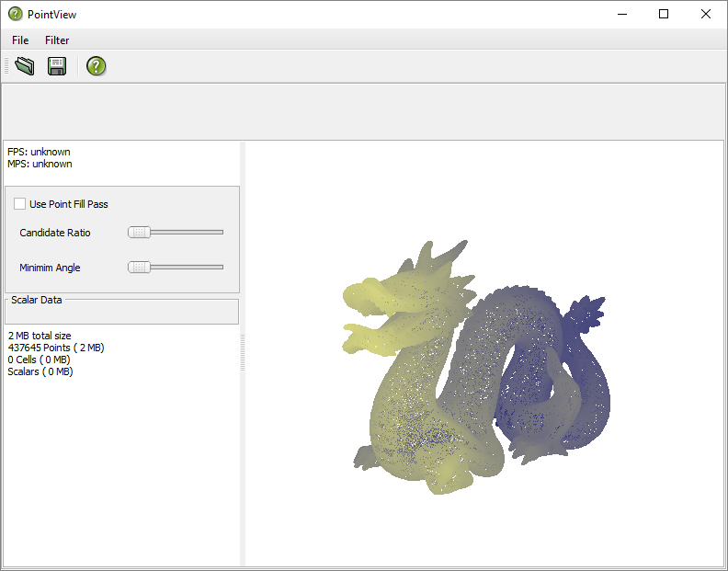Viewport: 728px width, 571px height.
Task: Click the PointView application title icon
Action: (16, 14)
